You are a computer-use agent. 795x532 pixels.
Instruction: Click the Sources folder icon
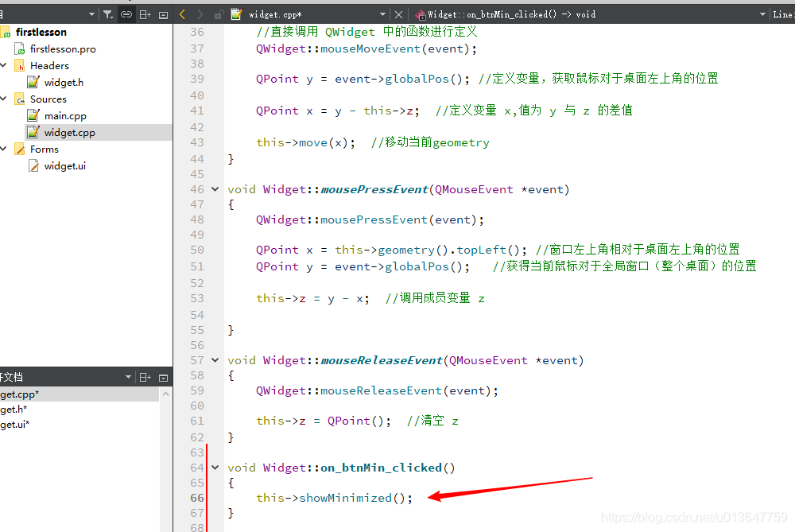click(20, 99)
